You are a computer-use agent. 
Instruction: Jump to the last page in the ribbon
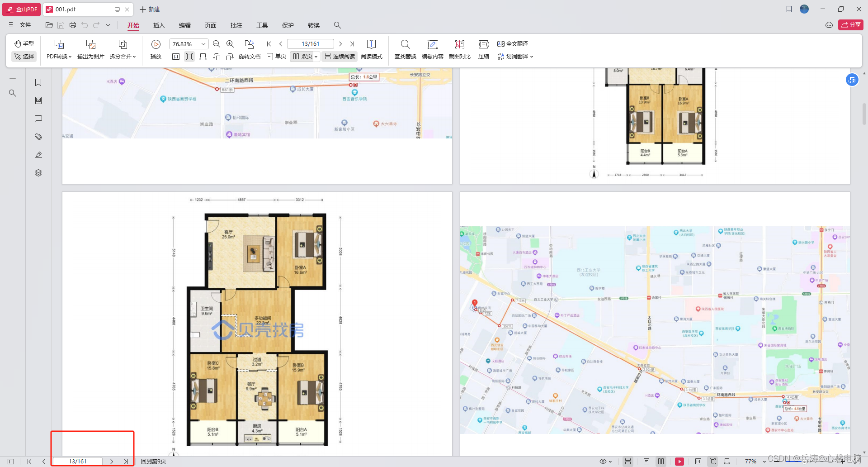352,44
